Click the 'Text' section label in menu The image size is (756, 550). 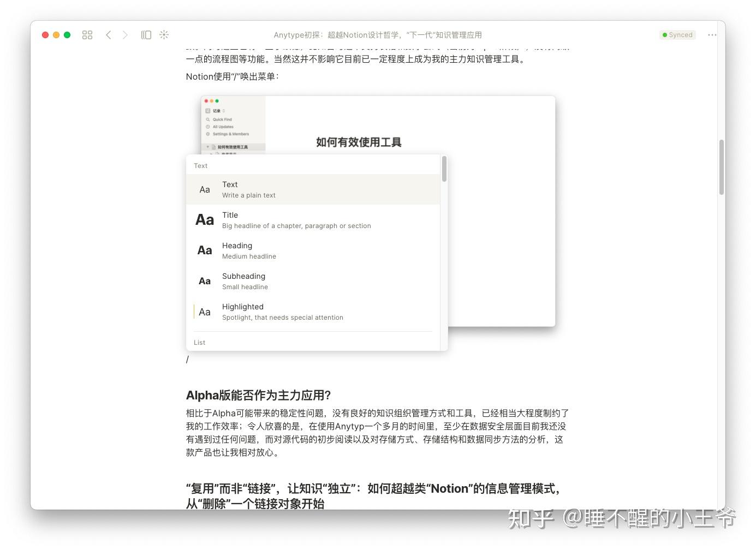click(200, 166)
